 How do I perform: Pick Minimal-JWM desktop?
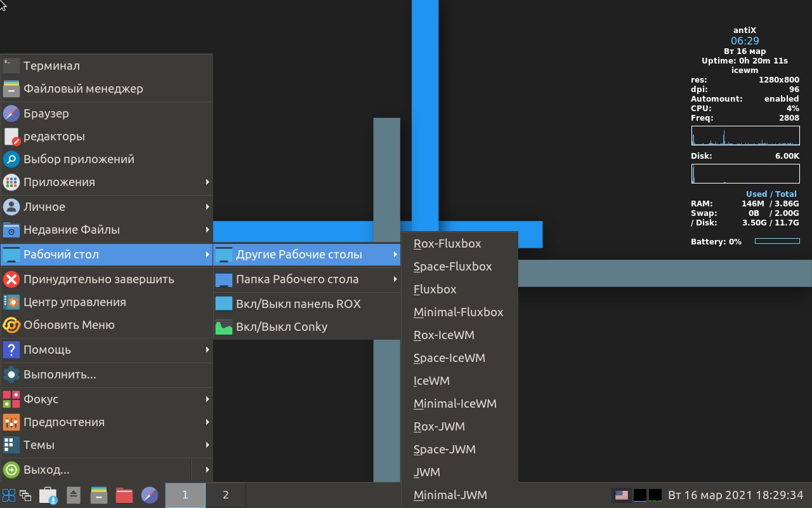pos(460,495)
